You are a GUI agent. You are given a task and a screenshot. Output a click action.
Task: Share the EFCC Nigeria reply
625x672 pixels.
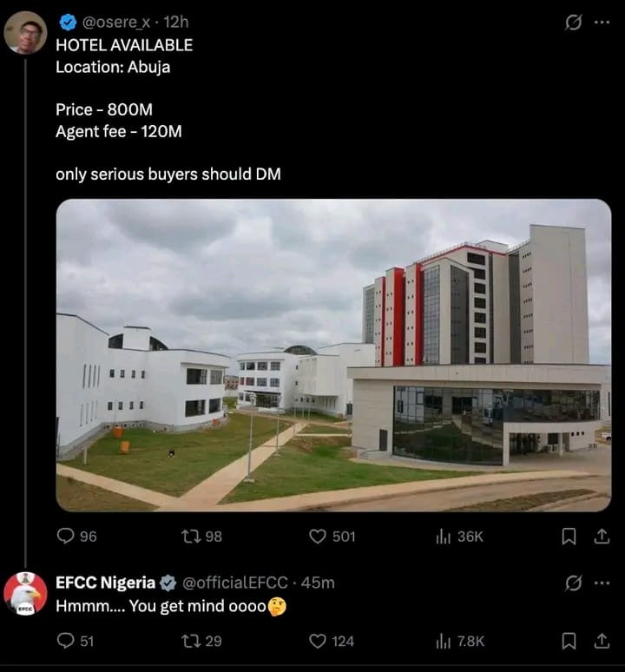[x=601, y=641]
